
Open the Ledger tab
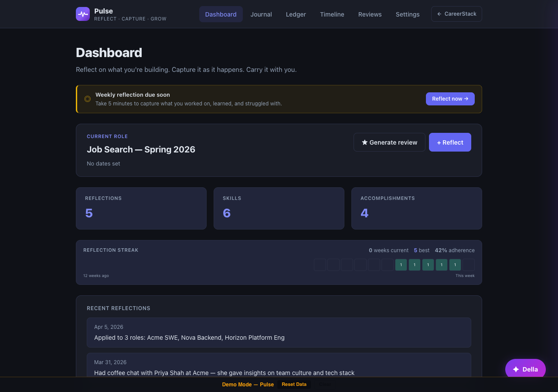pos(296,14)
